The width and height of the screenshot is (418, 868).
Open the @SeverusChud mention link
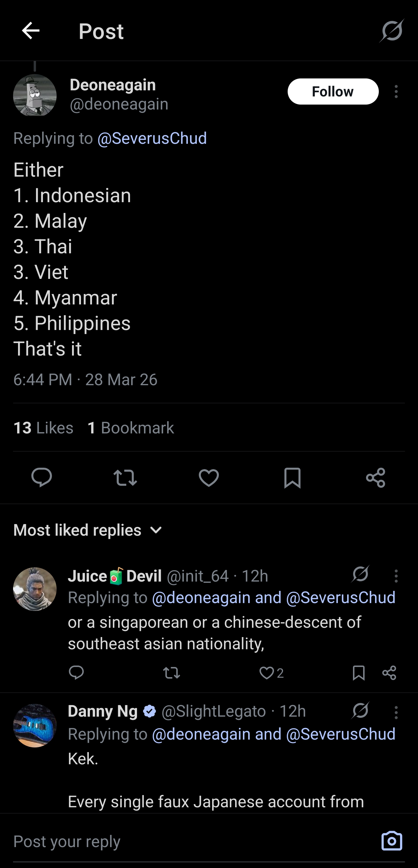[152, 138]
